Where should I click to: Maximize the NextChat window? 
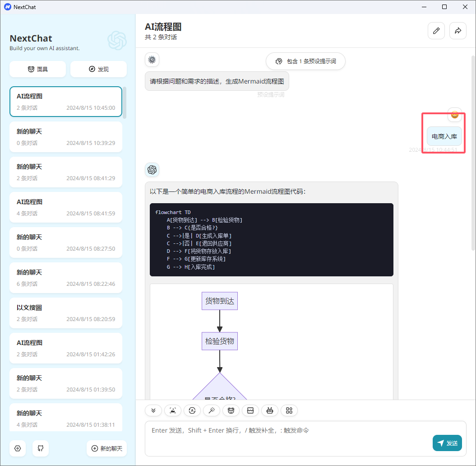click(444, 7)
